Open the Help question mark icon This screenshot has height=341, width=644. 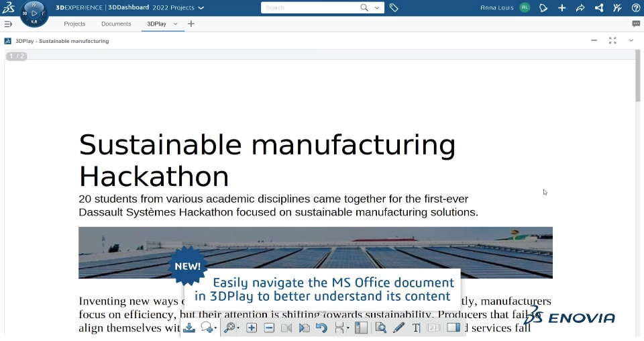click(636, 7)
